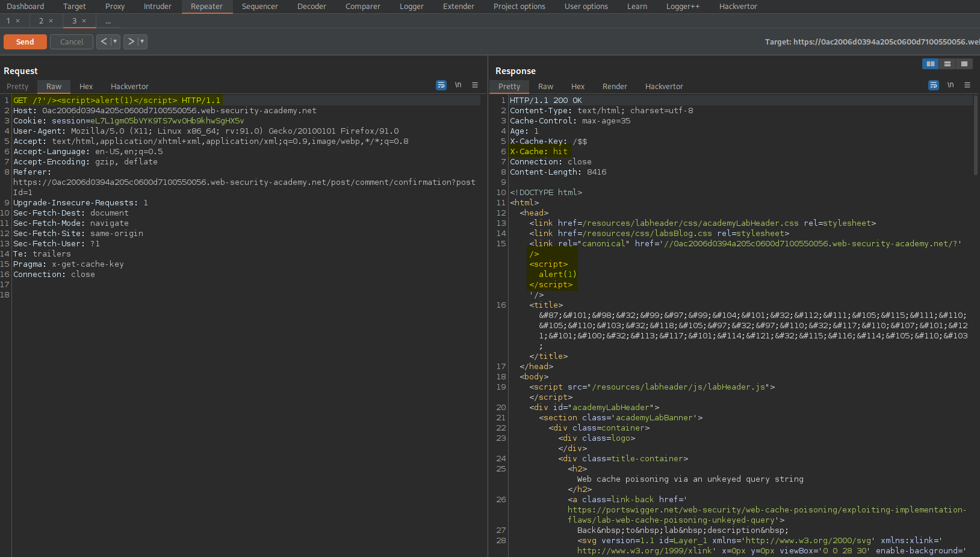Expand the back history dropdown arrow
980x557 pixels.
[x=115, y=42]
